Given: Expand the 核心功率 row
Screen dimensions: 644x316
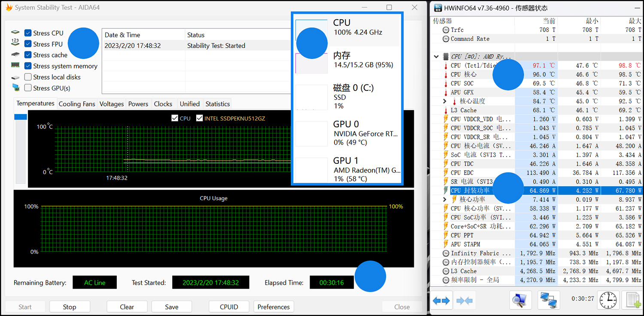Looking at the screenshot, I should [445, 199].
